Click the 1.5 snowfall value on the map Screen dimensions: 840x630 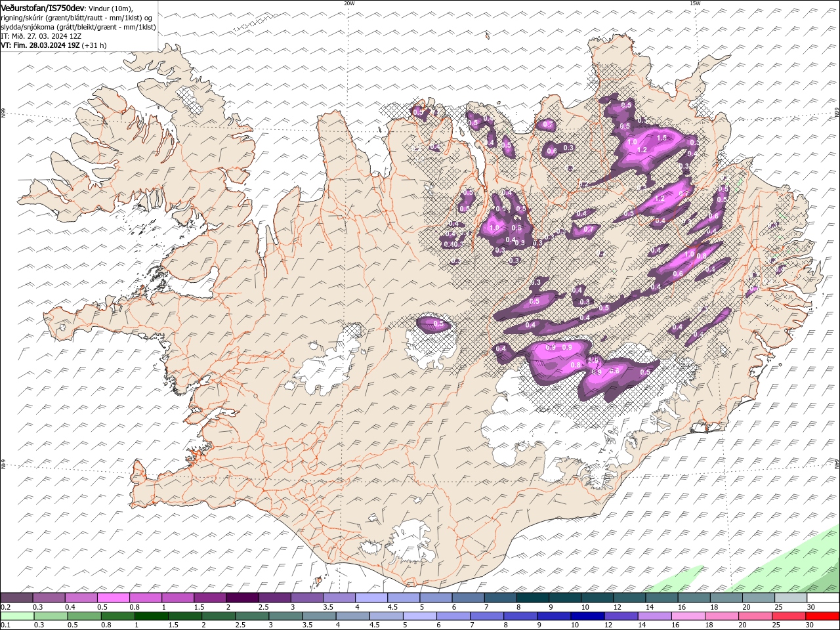[661, 138]
